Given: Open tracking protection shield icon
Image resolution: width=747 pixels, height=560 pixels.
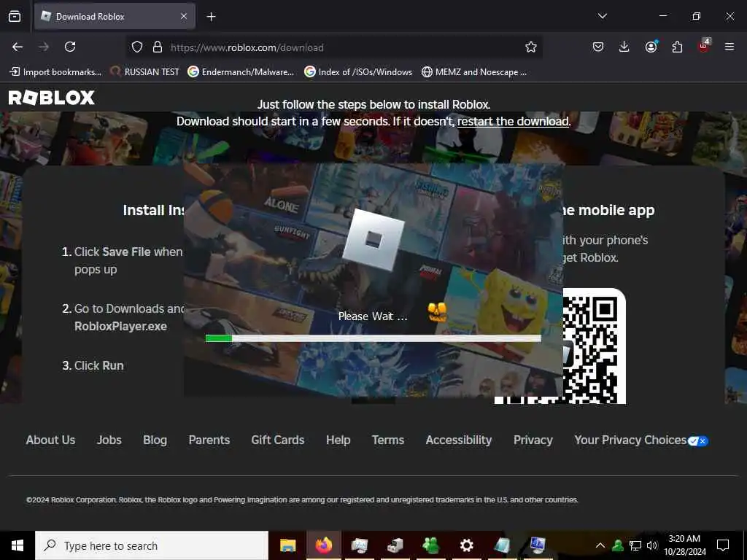Looking at the screenshot, I should coord(137,47).
